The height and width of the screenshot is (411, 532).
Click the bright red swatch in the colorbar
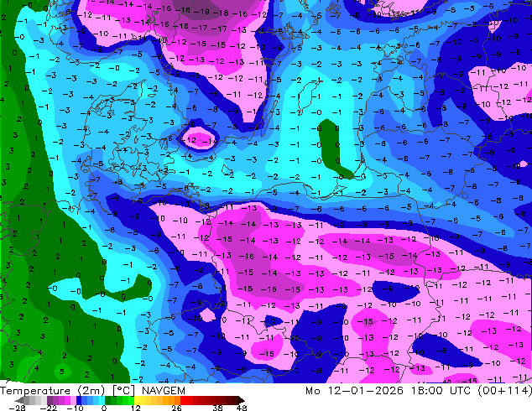click(183, 400)
